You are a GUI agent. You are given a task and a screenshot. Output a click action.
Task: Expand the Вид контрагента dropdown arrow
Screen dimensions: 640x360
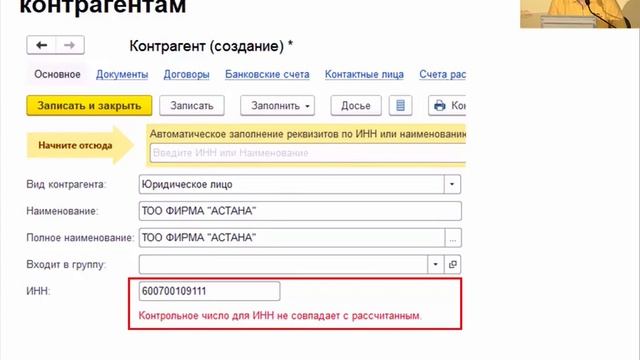[452, 184]
